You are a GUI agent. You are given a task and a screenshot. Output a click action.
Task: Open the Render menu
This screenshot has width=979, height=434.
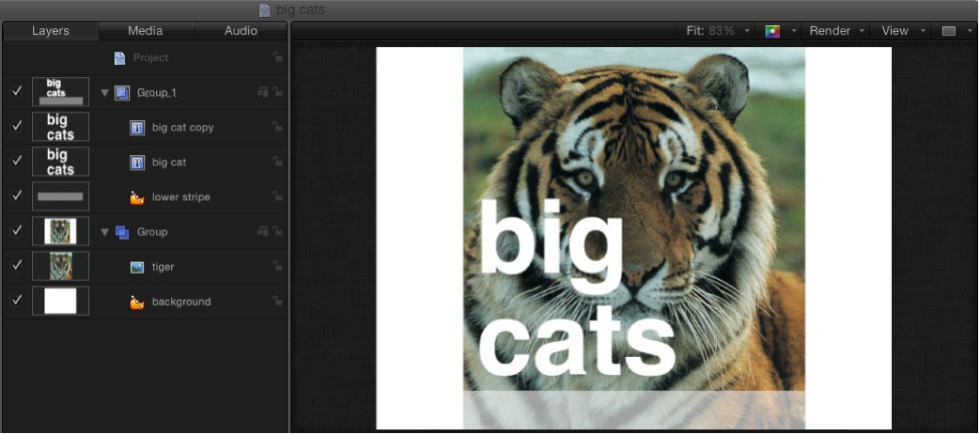coord(837,31)
